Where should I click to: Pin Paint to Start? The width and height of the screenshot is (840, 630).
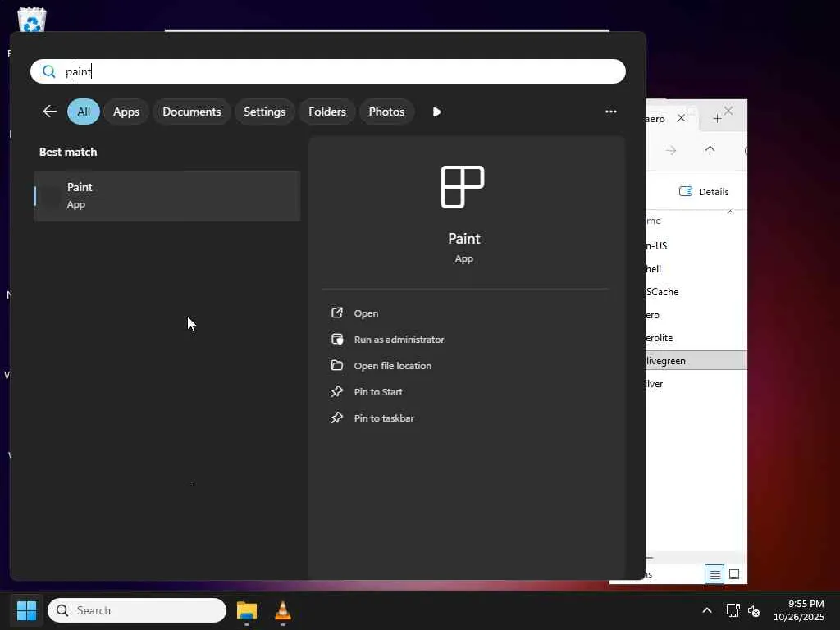[x=378, y=392]
